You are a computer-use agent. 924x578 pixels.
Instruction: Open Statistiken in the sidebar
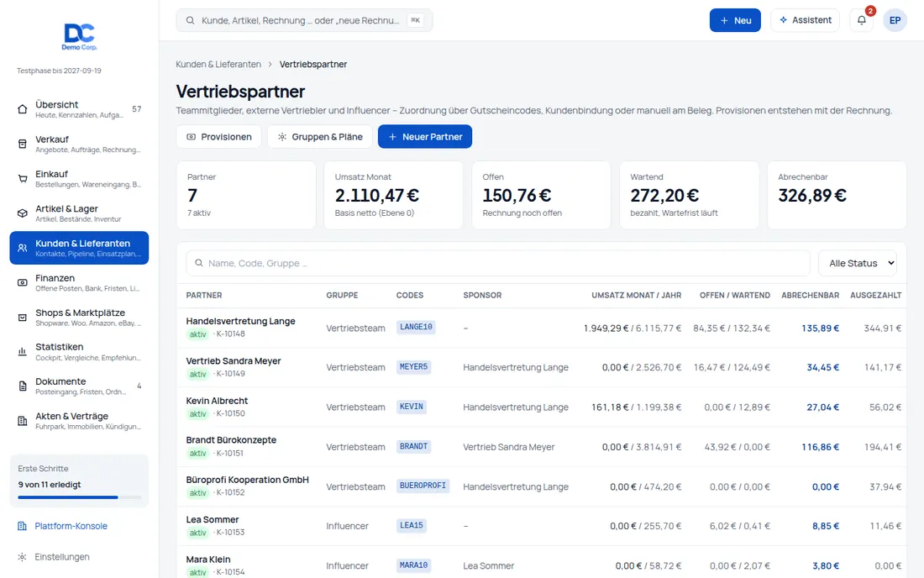click(79, 352)
